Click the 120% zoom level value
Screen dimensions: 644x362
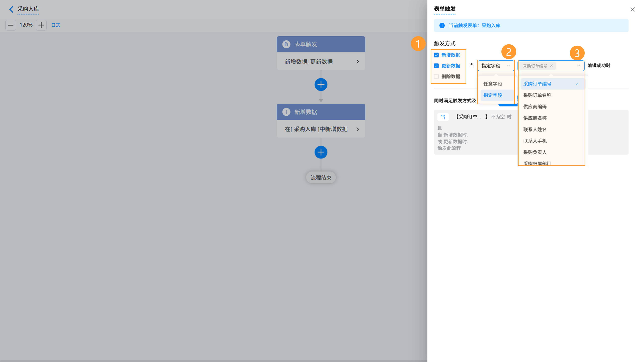coord(26,25)
